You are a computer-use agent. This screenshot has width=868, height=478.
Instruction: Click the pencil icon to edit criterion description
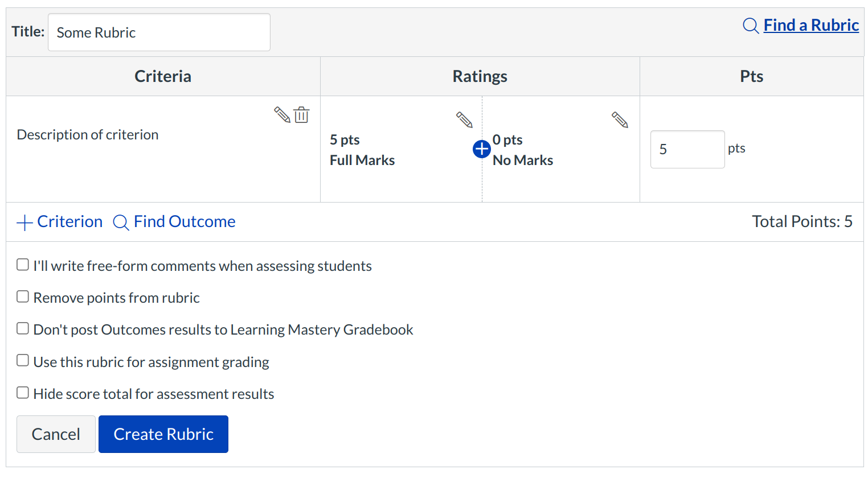pyautogui.click(x=282, y=115)
